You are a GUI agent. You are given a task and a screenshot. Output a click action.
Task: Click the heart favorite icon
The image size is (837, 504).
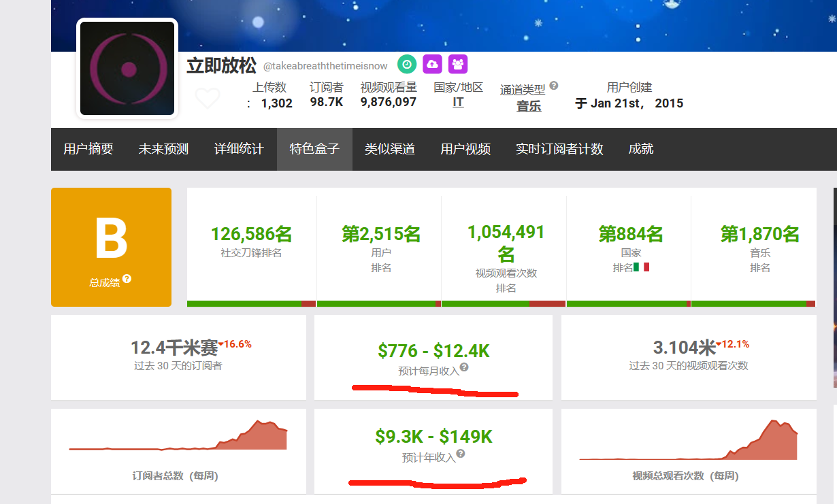[208, 99]
